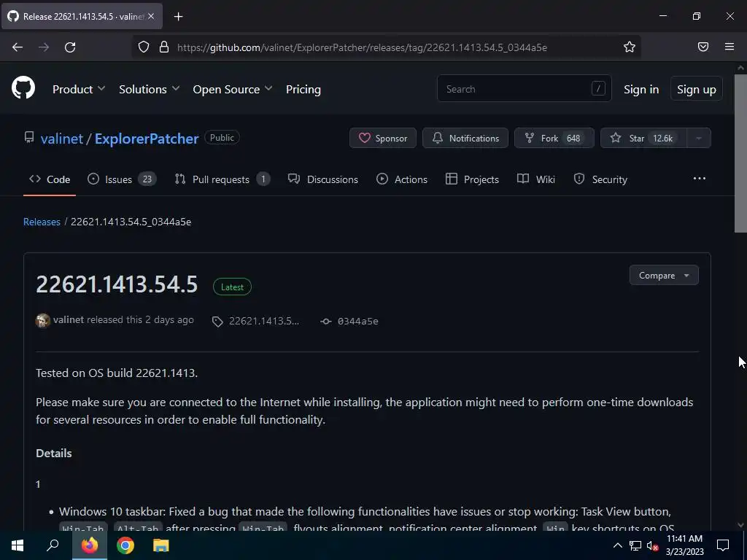Open the Projects tab
The image size is (747, 560).
point(472,179)
